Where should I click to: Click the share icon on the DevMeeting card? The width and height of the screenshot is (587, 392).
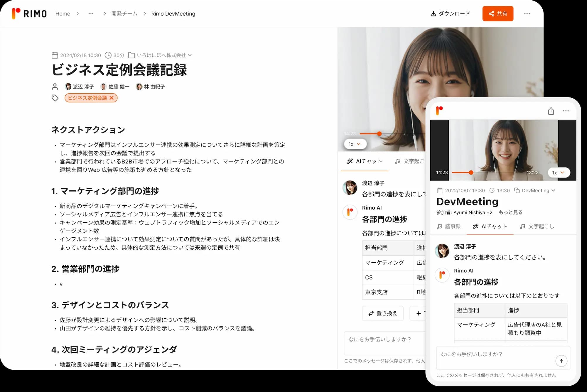pos(551,111)
